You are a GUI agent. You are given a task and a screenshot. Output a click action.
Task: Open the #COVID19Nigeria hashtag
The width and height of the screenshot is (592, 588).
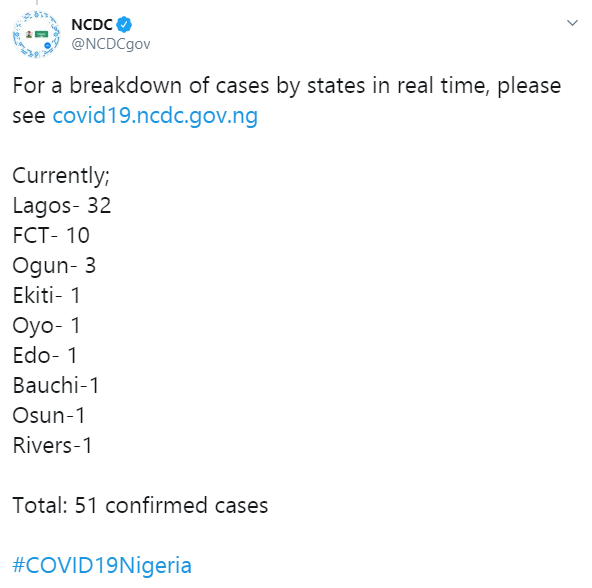click(x=102, y=565)
